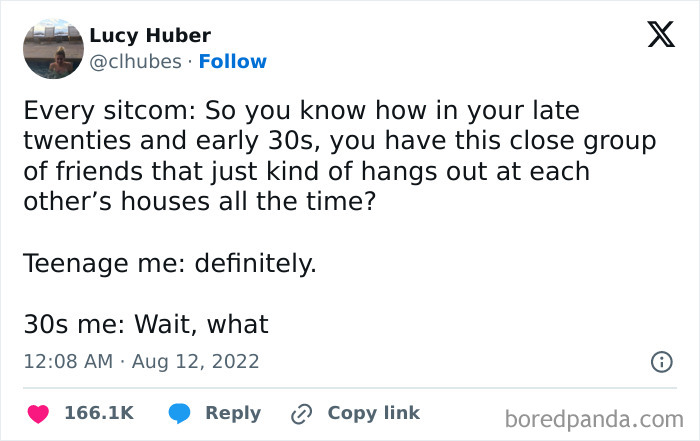Follow the @clhubes account
The height and width of the screenshot is (441, 700).
point(233,61)
